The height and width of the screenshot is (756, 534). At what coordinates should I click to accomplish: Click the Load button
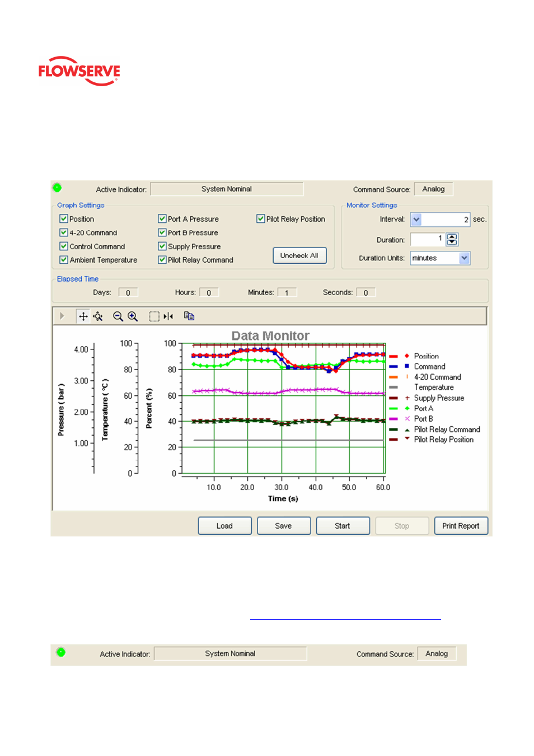[224, 526]
